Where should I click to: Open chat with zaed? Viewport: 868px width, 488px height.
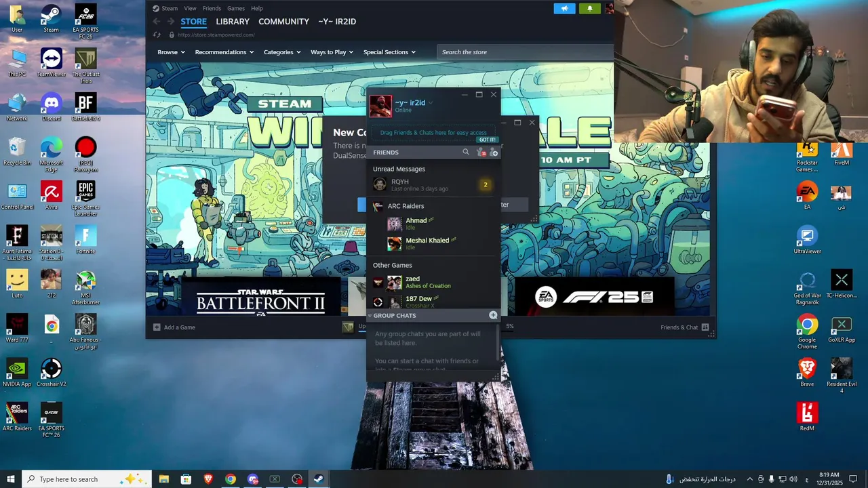(433, 282)
